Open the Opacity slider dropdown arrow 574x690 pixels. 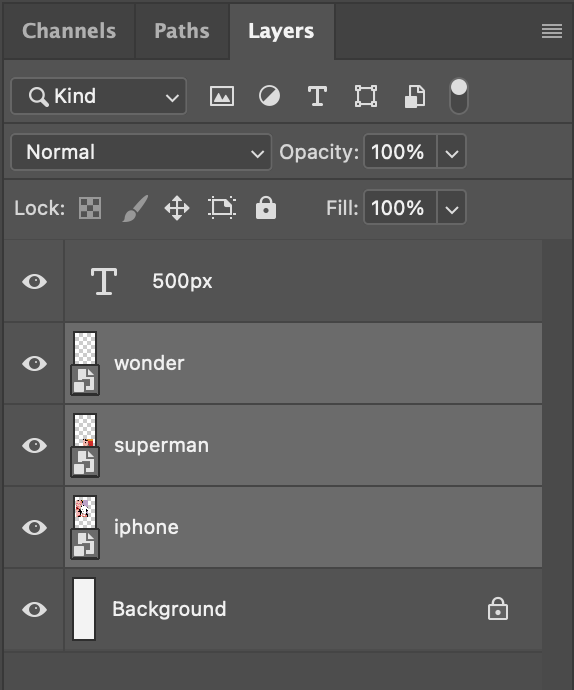pos(452,152)
